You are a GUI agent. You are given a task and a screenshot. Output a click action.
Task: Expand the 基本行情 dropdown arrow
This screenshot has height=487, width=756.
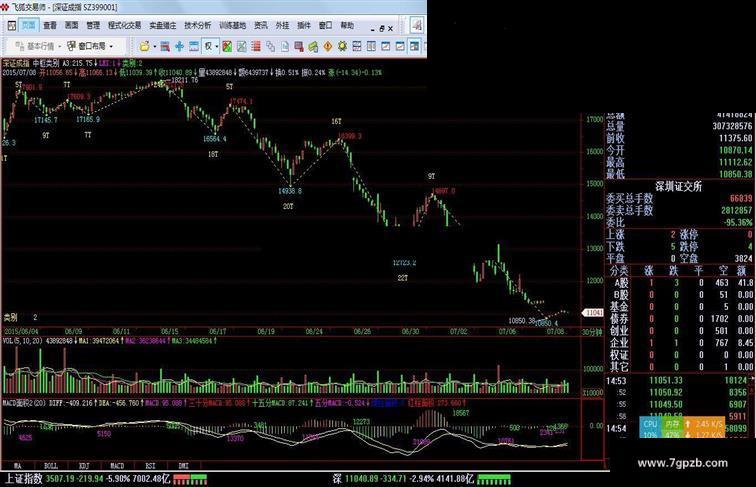coord(60,47)
